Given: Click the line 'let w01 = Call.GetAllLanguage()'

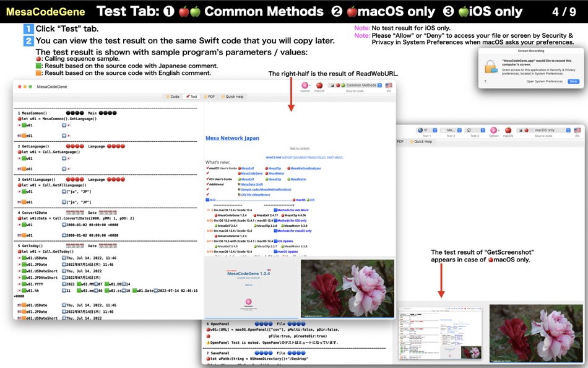Looking at the screenshot, I should tap(54, 185).
